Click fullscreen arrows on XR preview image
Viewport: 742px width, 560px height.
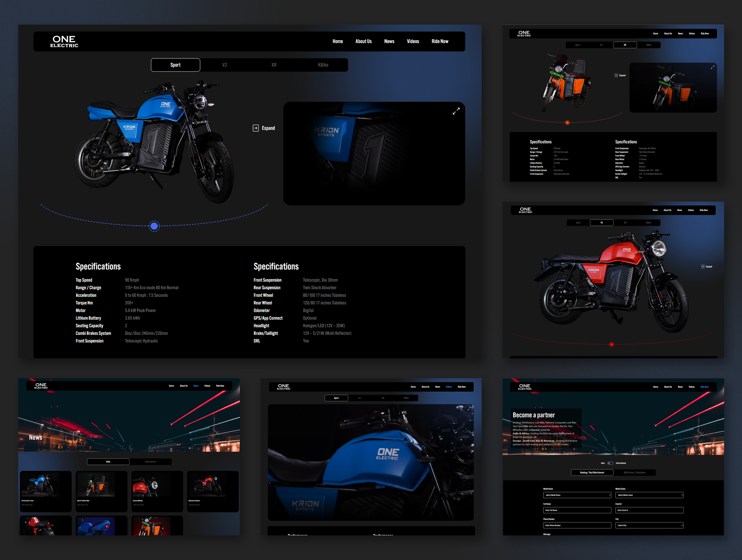712,67
